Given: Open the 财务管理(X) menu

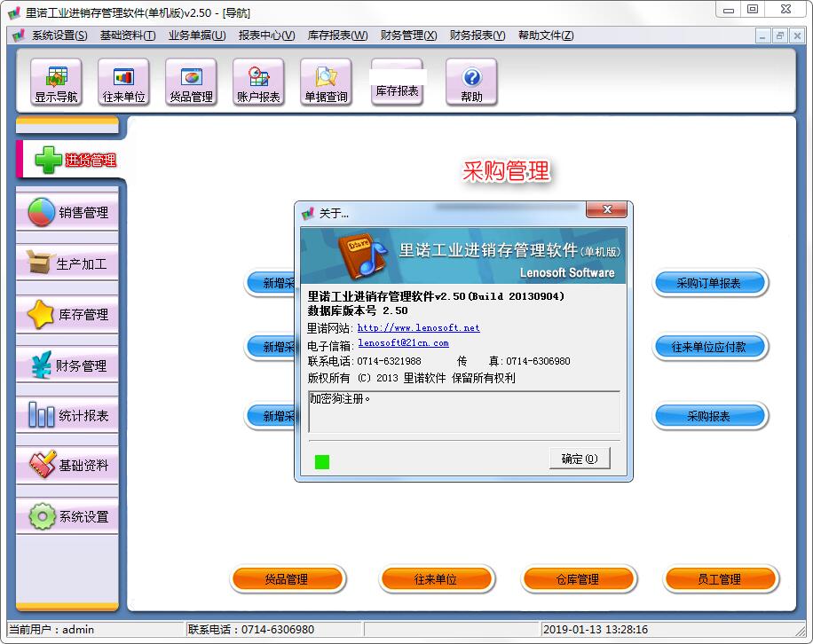Looking at the screenshot, I should [408, 35].
